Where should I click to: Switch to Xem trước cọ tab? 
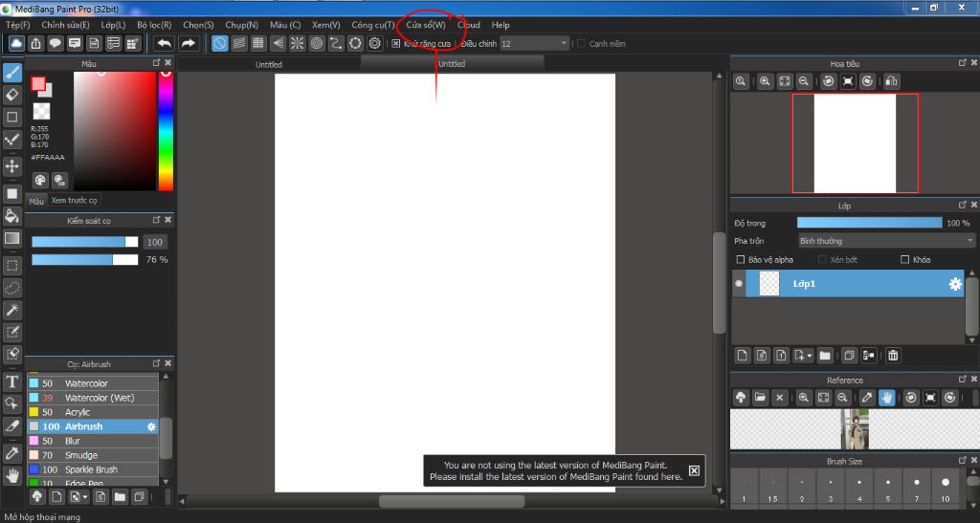coord(74,201)
